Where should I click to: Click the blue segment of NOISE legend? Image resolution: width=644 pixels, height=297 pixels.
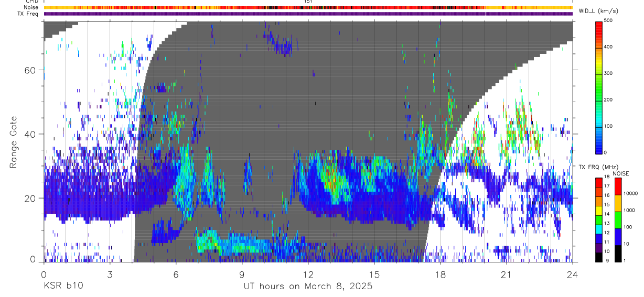coord(618,237)
